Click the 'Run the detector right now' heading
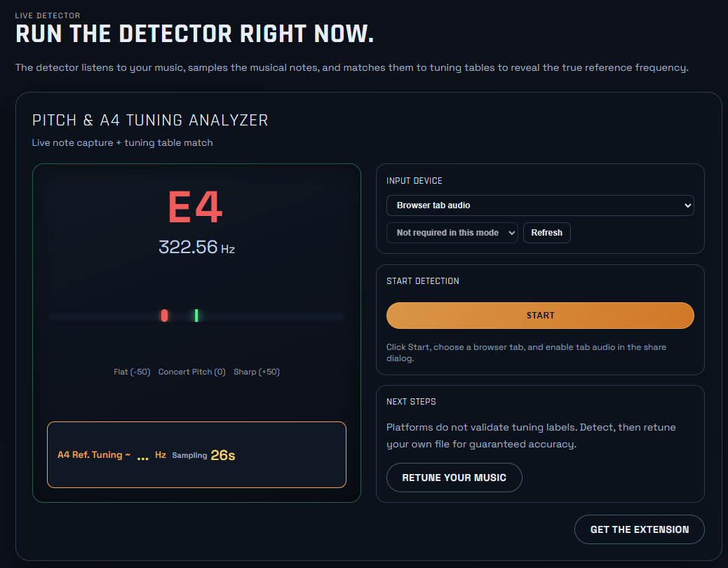This screenshot has height=568, width=728. (x=194, y=34)
